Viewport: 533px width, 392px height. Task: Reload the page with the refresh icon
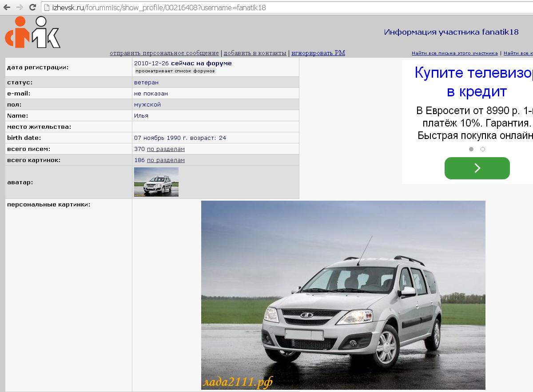click(32, 7)
